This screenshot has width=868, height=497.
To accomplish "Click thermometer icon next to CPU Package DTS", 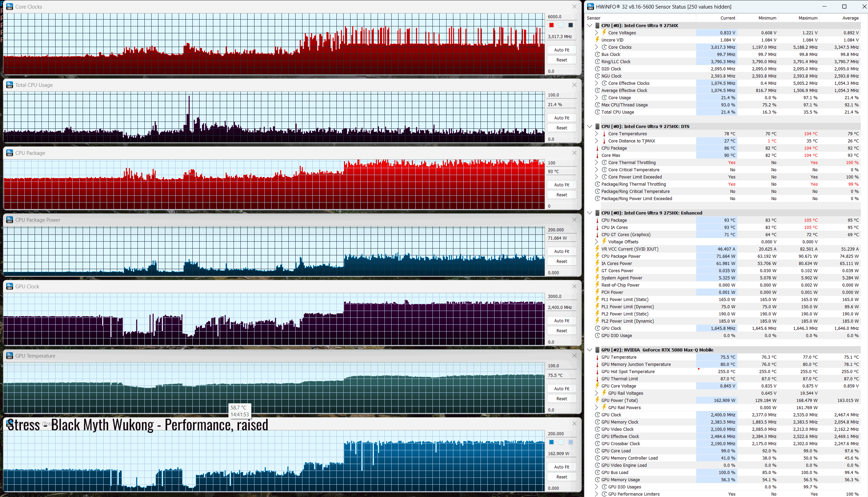I will [597, 148].
